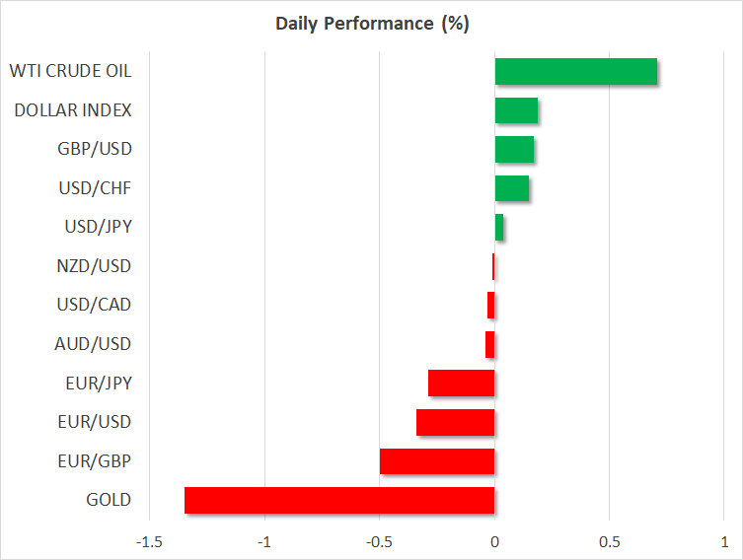743x560 pixels.
Task: Select the Dollar Index green bar
Action: click(516, 110)
